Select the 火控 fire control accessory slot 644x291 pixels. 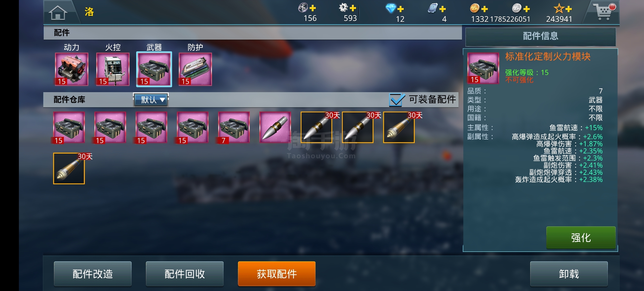coord(113,70)
